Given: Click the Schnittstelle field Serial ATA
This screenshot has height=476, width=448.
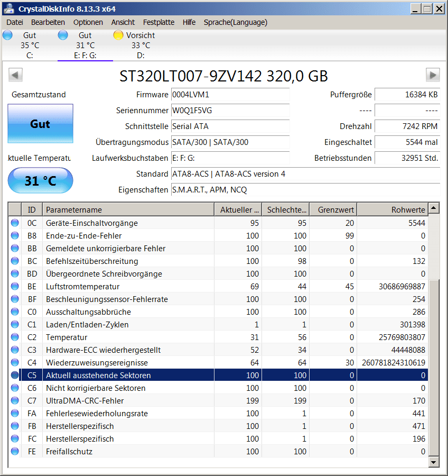Looking at the screenshot, I should coord(230,126).
